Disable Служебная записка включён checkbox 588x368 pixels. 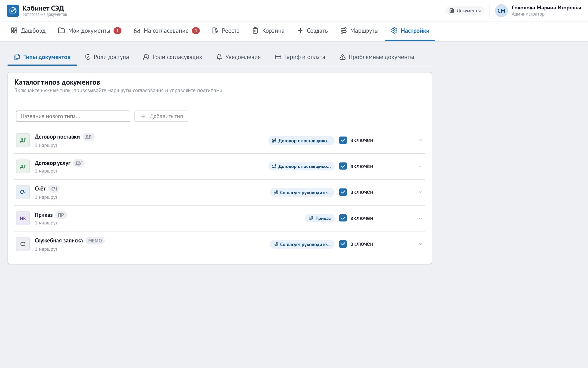coord(343,244)
